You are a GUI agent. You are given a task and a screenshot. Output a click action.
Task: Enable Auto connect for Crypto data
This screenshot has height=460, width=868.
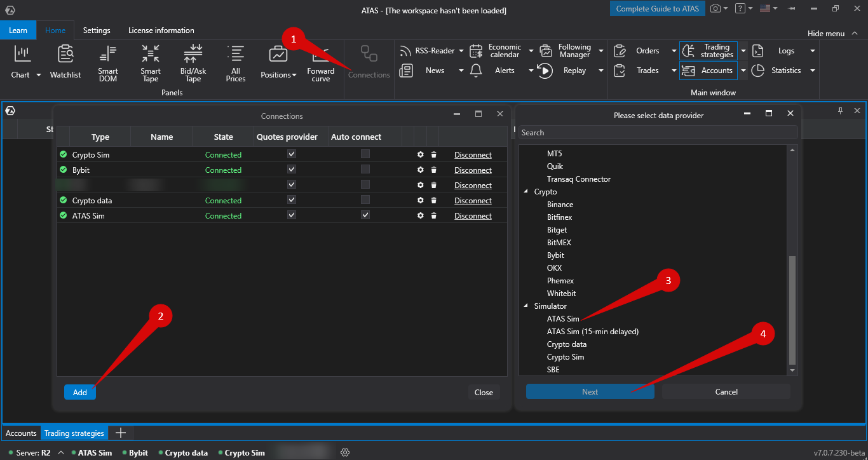tap(365, 200)
